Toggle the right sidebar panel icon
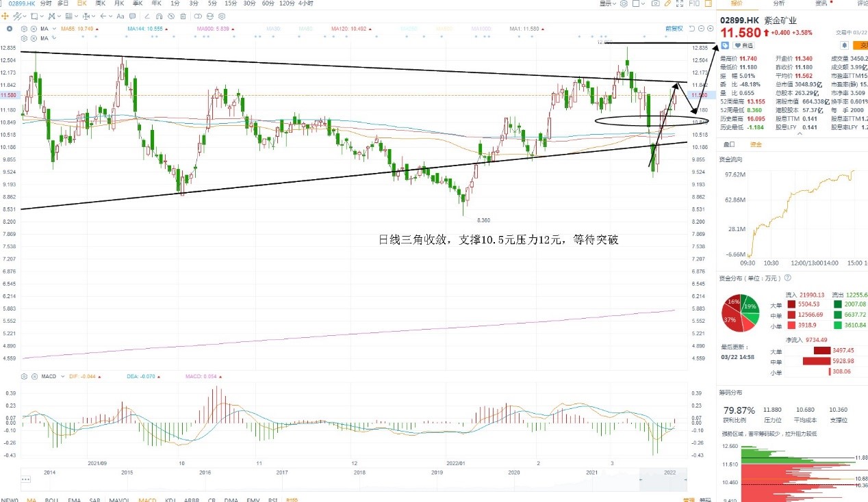This screenshot has height=502, width=868. [x=709, y=3]
